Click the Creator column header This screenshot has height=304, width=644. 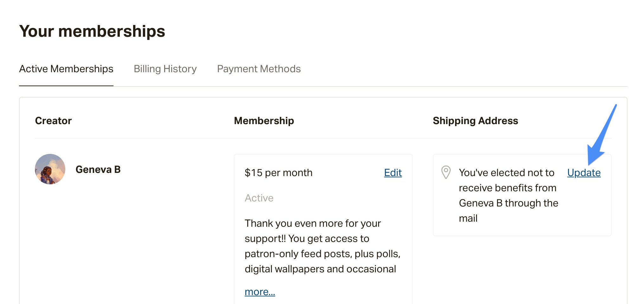point(53,121)
